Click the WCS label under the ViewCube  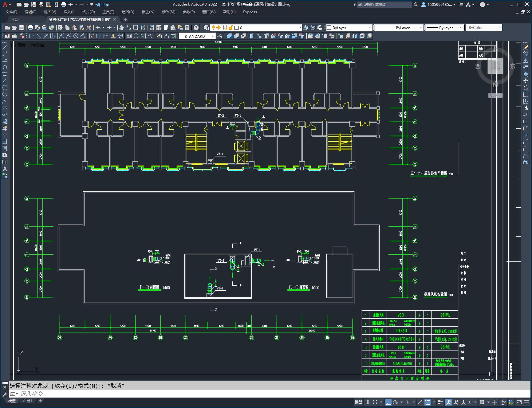coord(495,95)
